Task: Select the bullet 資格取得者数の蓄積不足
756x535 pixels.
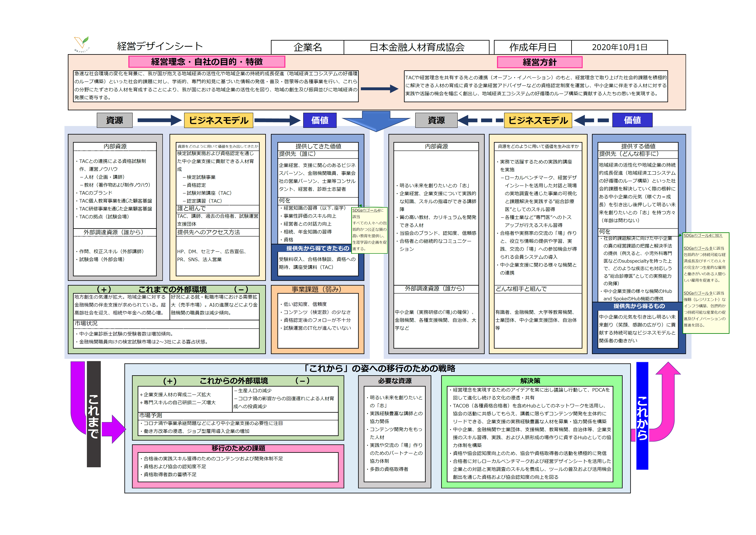Action: click(168, 475)
